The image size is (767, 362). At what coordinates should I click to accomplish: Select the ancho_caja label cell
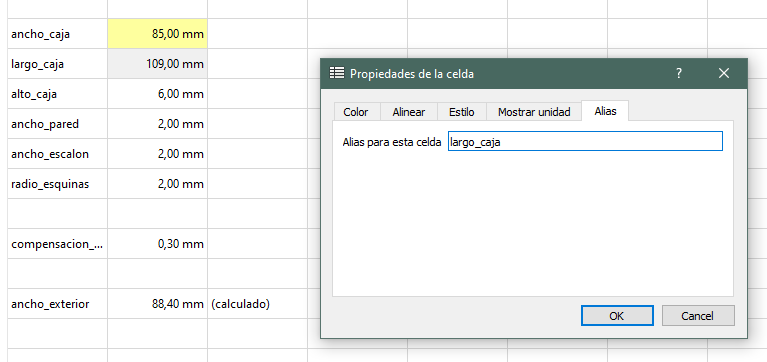pyautogui.click(x=57, y=34)
